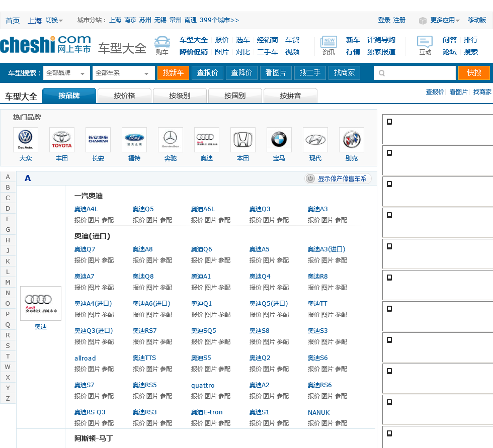Click the 搜二手 button

point(310,73)
